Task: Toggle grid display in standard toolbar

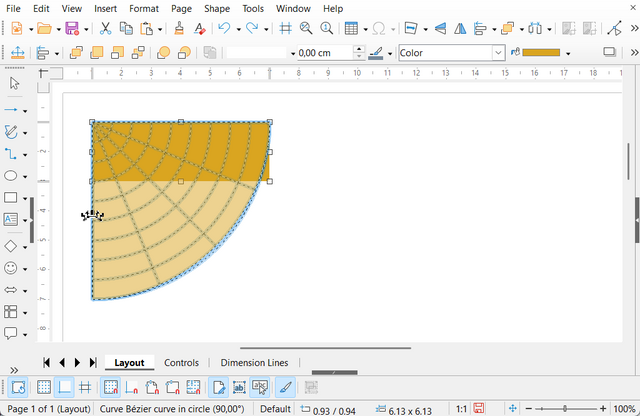Action: click(x=285, y=29)
